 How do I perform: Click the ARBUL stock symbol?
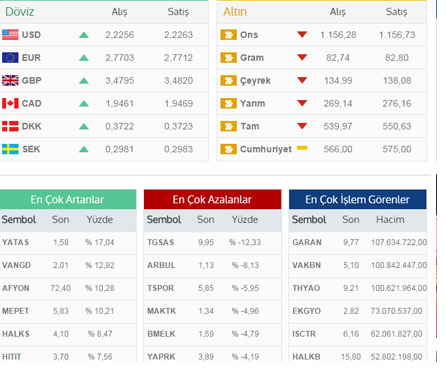(x=161, y=265)
